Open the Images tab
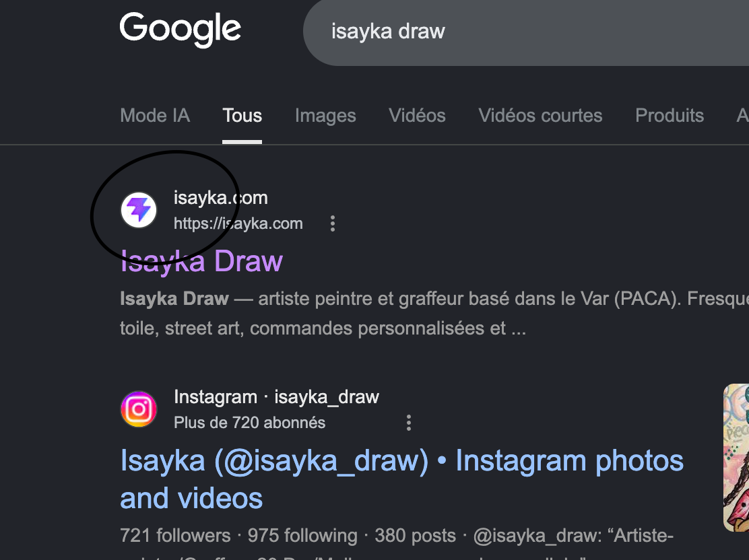This screenshot has width=749, height=560. [x=325, y=116]
